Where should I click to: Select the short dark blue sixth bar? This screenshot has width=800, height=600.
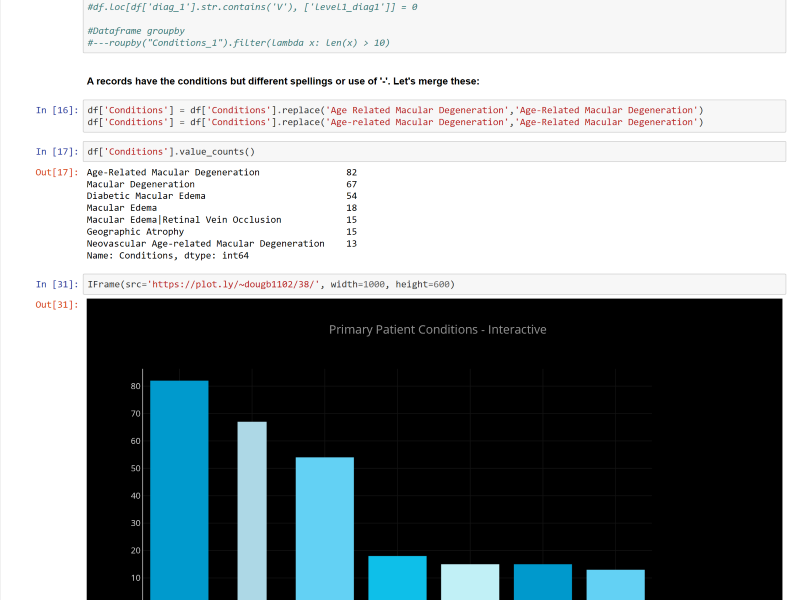[543, 581]
